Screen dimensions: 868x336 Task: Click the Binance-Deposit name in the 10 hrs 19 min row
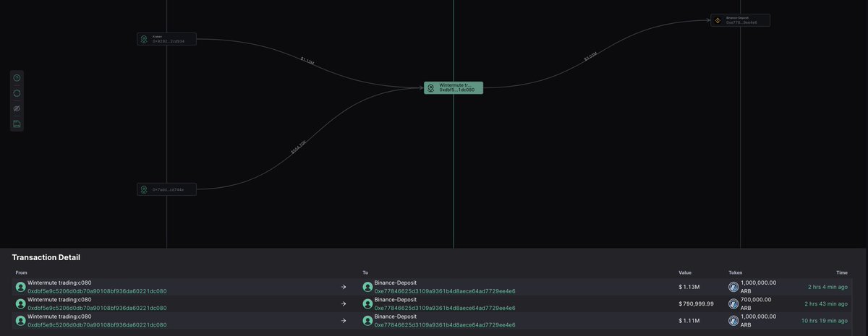[x=395, y=317]
